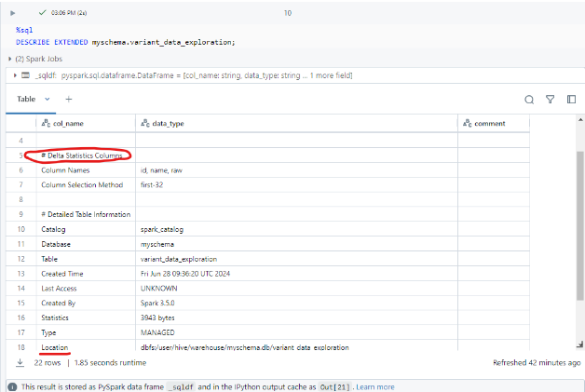Image resolution: width=585 pixels, height=392 pixels.
Task: Select the dbfs:/user/hive/warehouse location value
Action: tap(296, 345)
